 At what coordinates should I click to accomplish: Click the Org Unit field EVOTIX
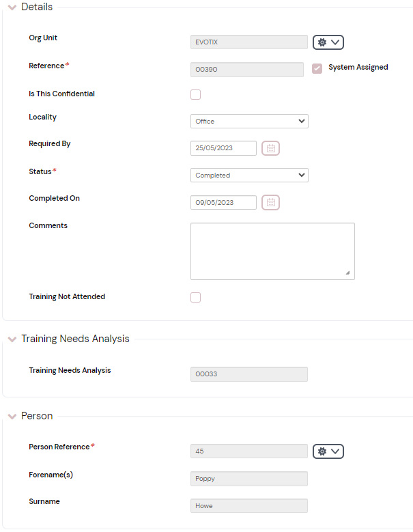point(248,42)
